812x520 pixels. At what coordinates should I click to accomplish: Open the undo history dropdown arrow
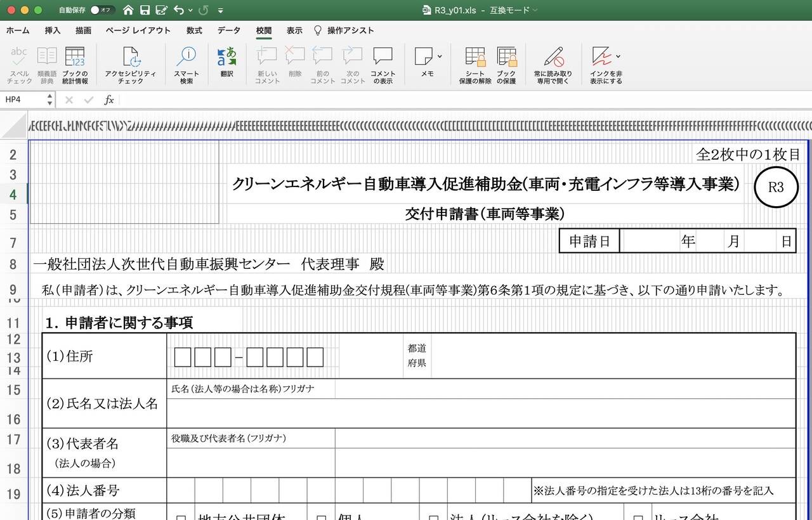(190, 10)
